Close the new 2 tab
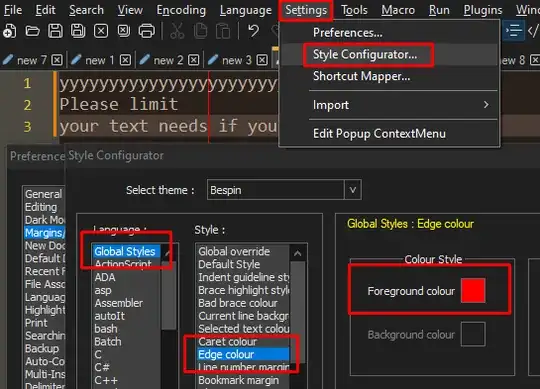 point(194,60)
